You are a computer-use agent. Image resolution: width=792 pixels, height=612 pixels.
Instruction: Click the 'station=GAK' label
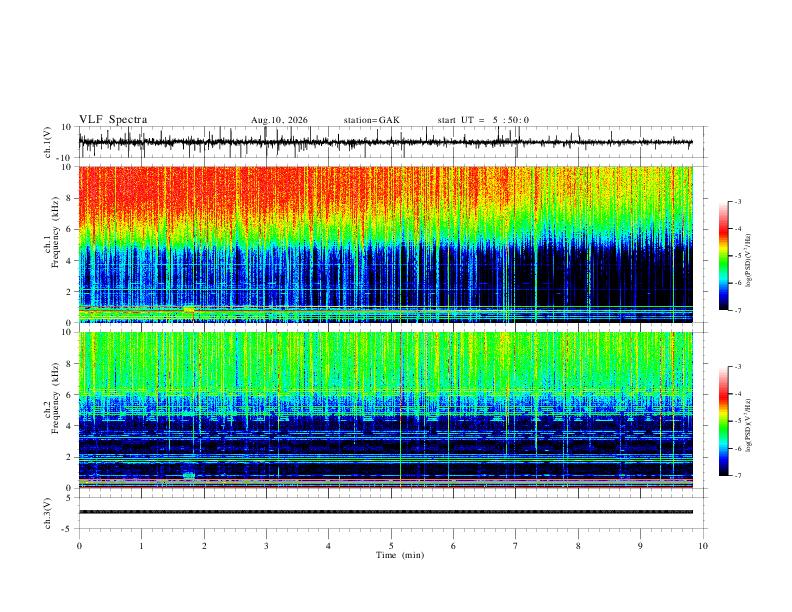pyautogui.click(x=371, y=120)
